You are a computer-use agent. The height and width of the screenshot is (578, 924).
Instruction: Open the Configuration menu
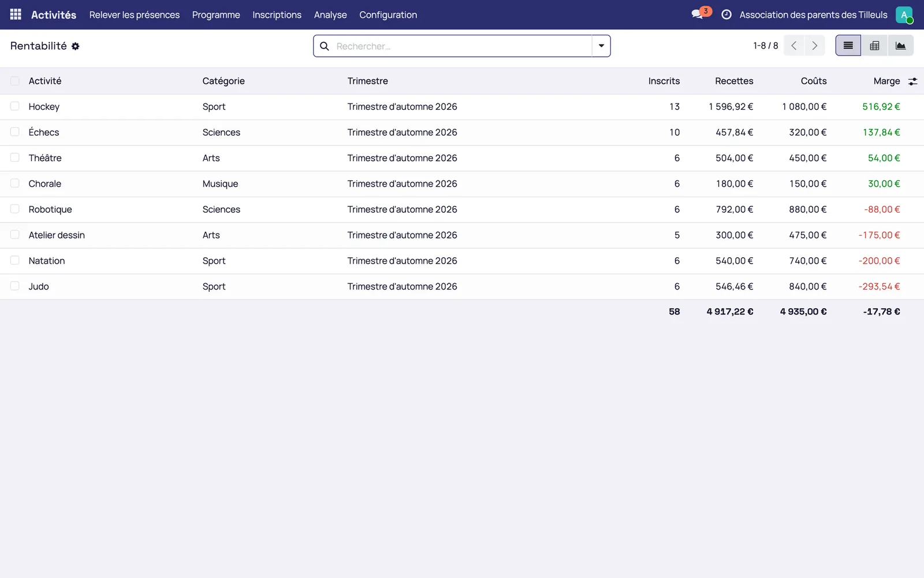click(x=388, y=14)
